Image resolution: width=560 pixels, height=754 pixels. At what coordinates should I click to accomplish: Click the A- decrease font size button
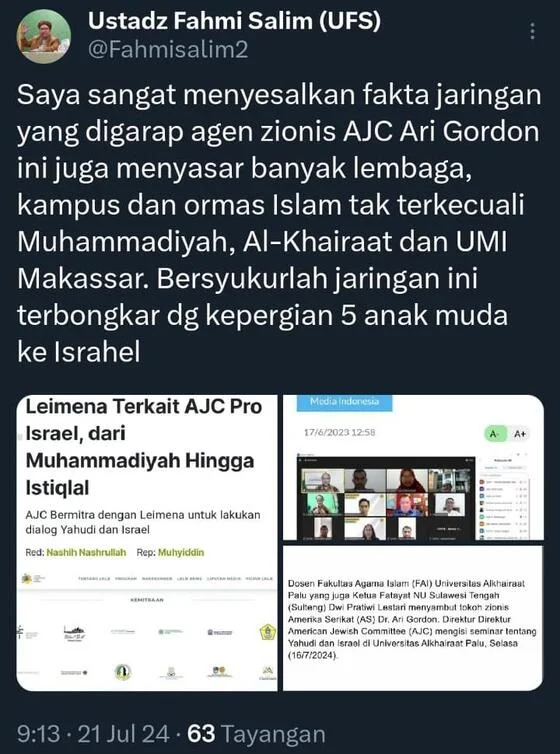[x=494, y=434]
